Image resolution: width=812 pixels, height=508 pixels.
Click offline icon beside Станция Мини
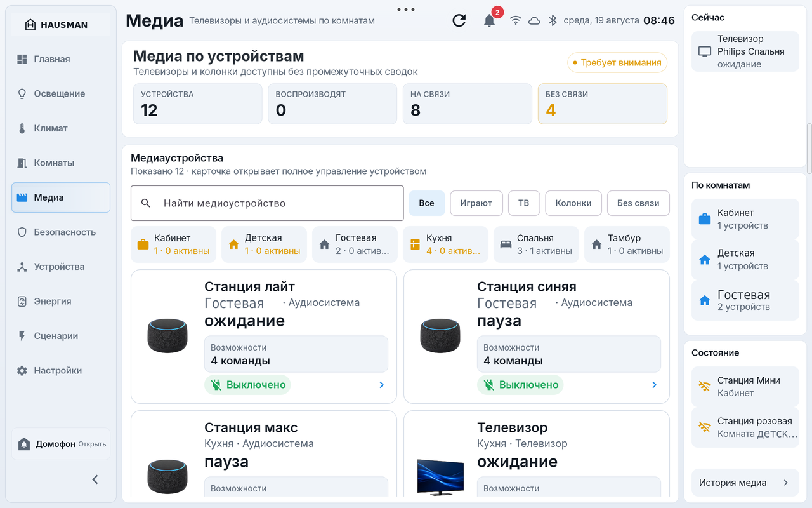704,387
